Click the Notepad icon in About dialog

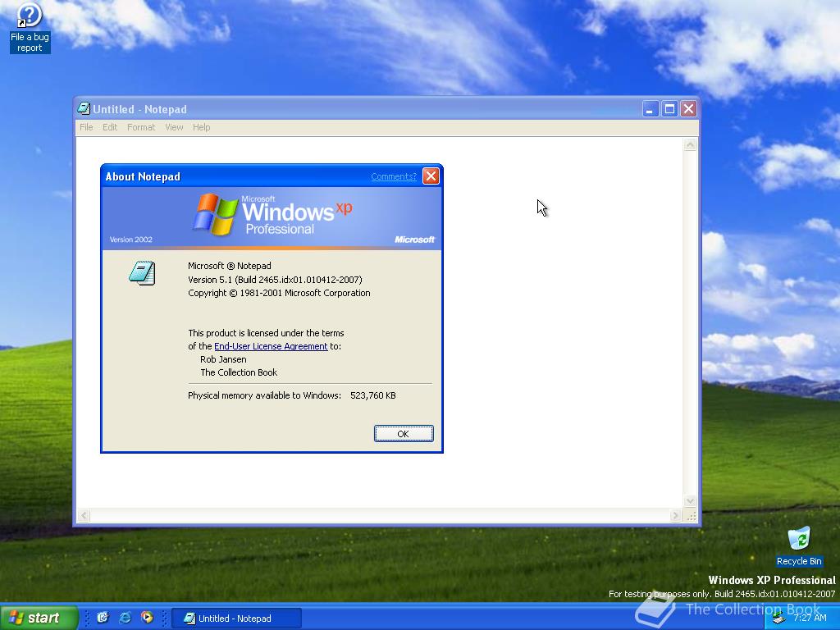(x=142, y=272)
